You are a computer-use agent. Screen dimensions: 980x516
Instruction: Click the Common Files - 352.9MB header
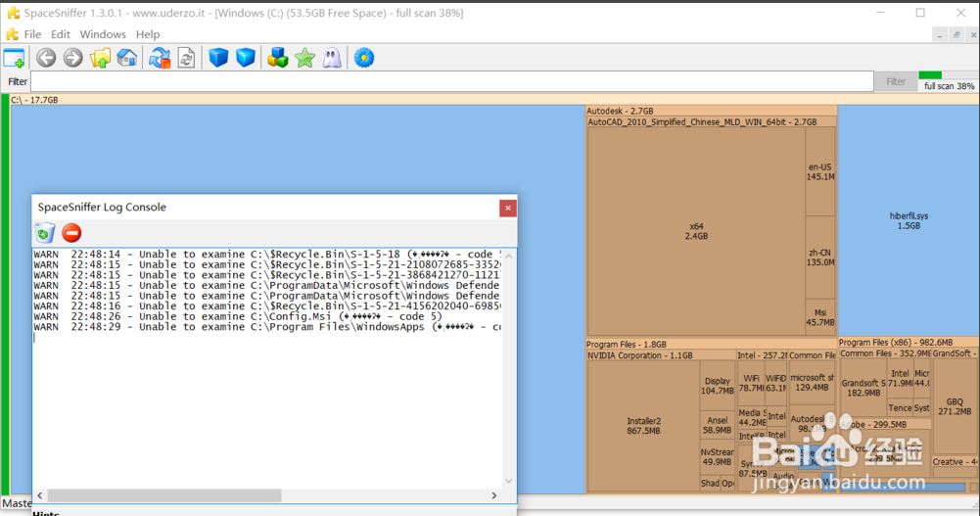[x=885, y=353]
